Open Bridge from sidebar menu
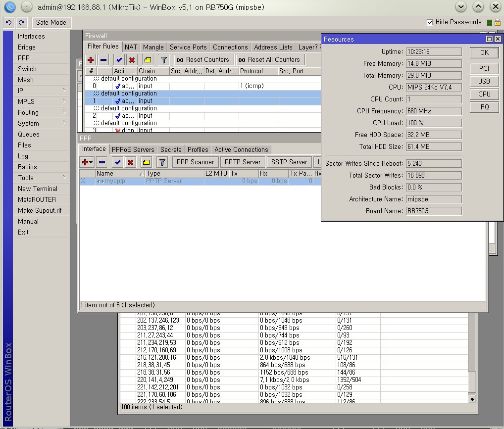504x429 pixels. tap(41, 47)
